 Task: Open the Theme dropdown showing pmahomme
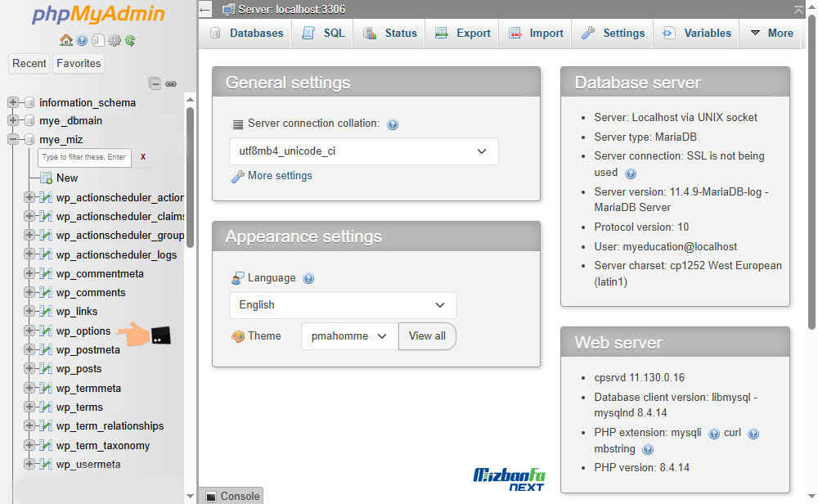point(349,336)
